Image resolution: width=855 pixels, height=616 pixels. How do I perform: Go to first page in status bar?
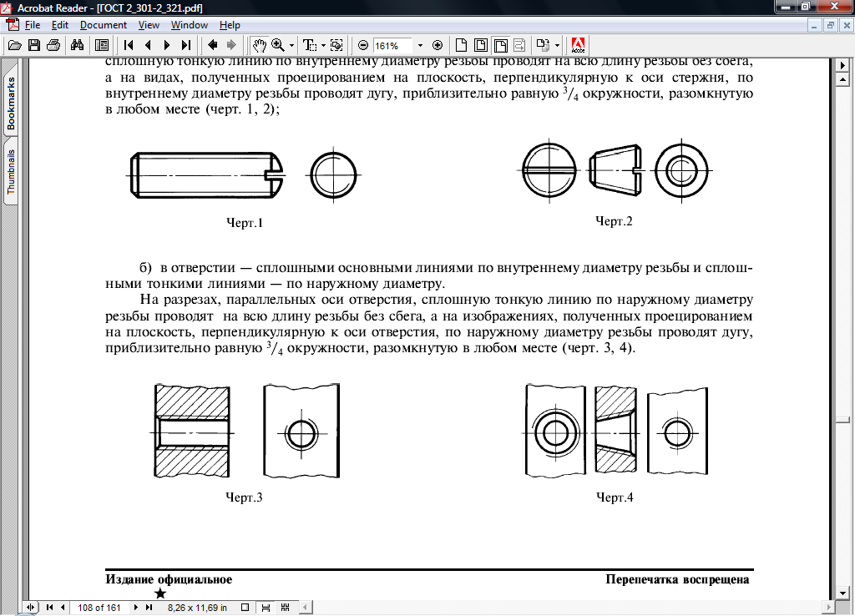(49, 608)
